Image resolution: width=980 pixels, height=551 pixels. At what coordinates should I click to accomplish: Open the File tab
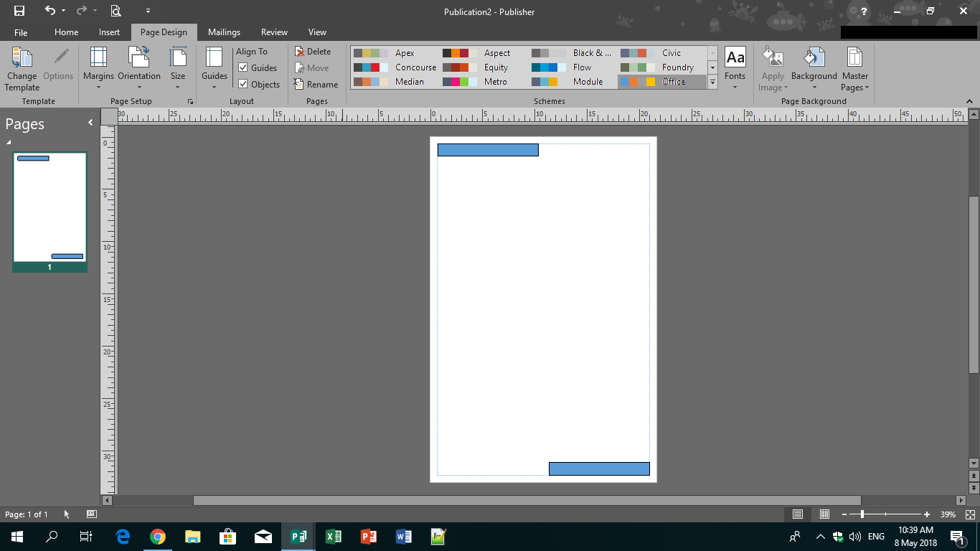21,32
